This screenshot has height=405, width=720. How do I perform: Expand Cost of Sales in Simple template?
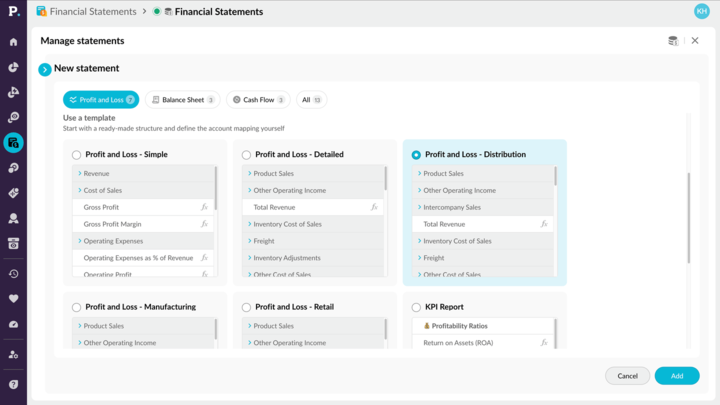pyautogui.click(x=79, y=190)
